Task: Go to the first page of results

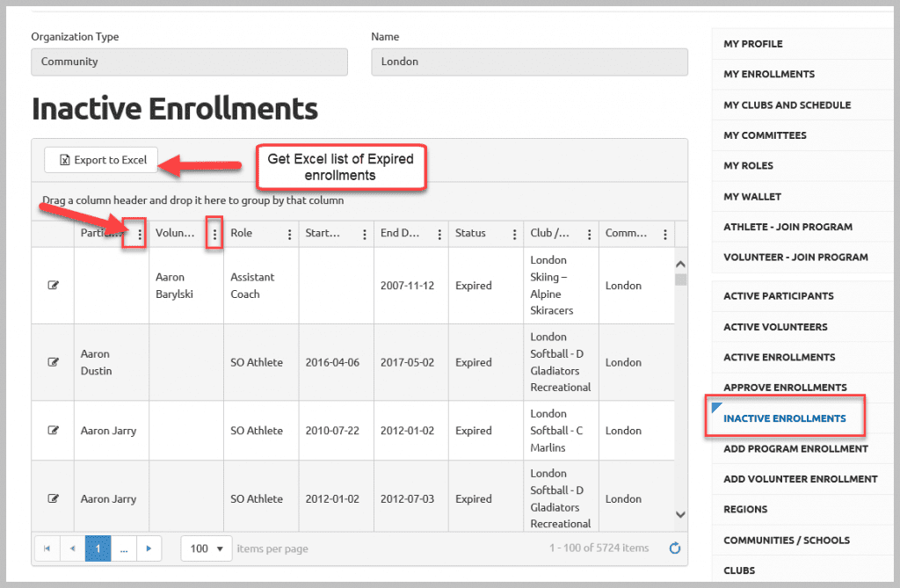Action: click(x=47, y=548)
